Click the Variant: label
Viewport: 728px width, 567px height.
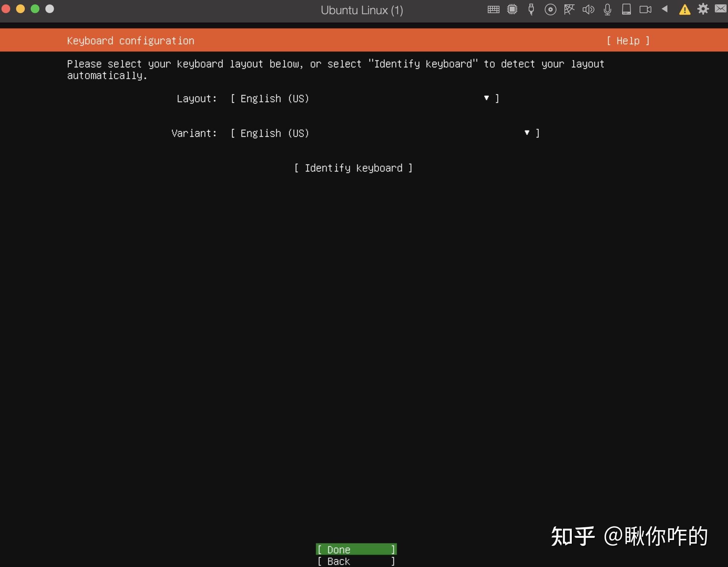pyautogui.click(x=194, y=133)
